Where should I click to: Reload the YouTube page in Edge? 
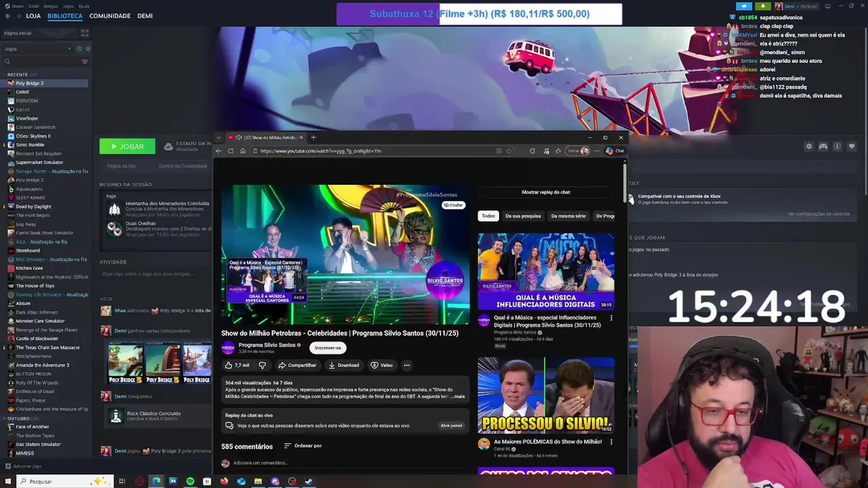click(231, 151)
